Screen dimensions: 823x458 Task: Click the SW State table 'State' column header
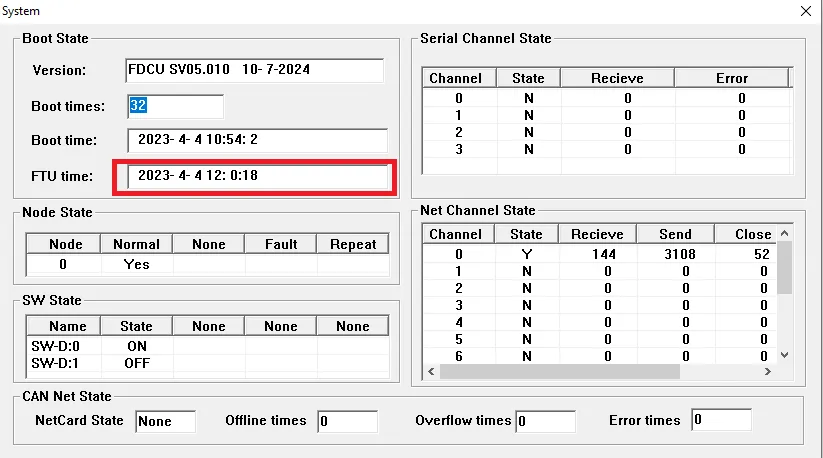(136, 326)
